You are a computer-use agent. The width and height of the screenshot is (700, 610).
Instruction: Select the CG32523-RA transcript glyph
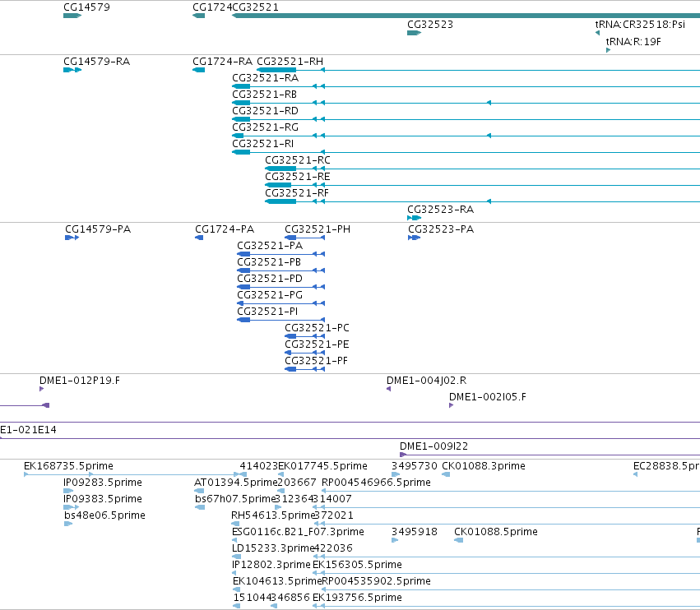[x=415, y=218]
